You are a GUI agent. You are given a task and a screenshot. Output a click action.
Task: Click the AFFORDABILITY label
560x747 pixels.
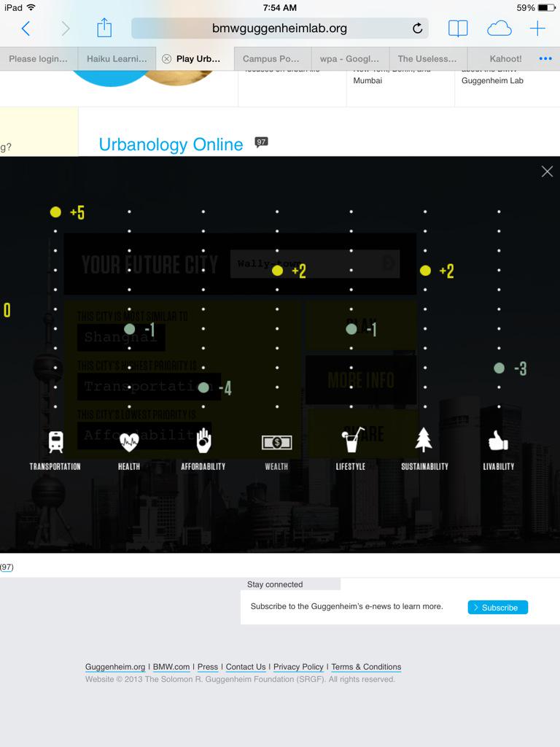click(x=203, y=466)
